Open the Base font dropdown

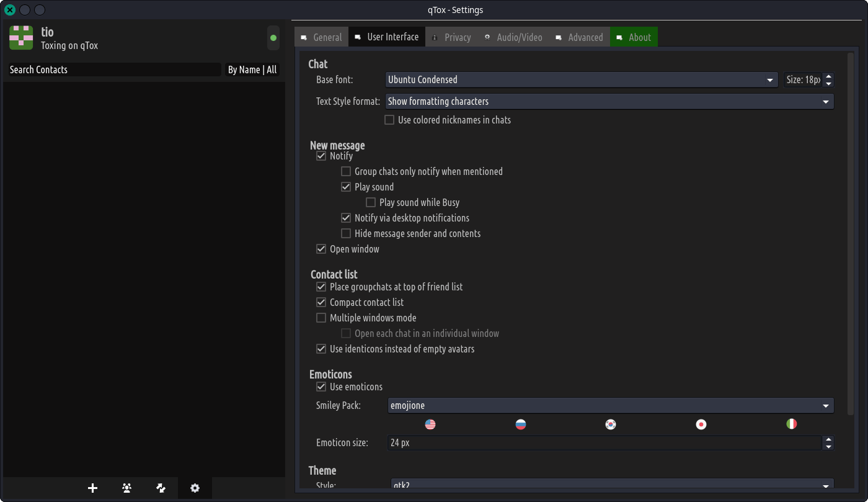(582, 80)
